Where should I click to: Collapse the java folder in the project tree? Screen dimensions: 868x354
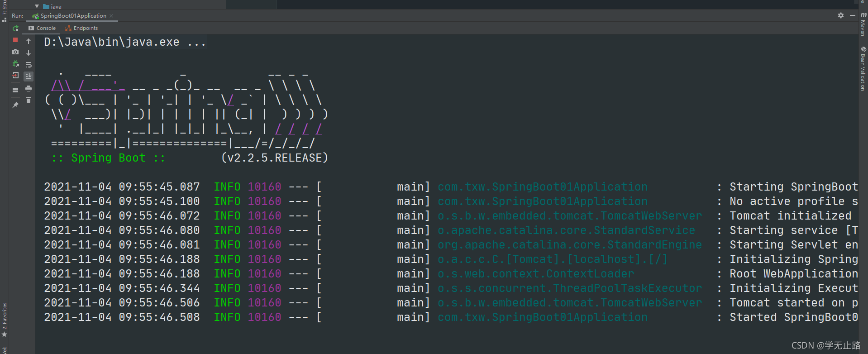[x=37, y=6]
